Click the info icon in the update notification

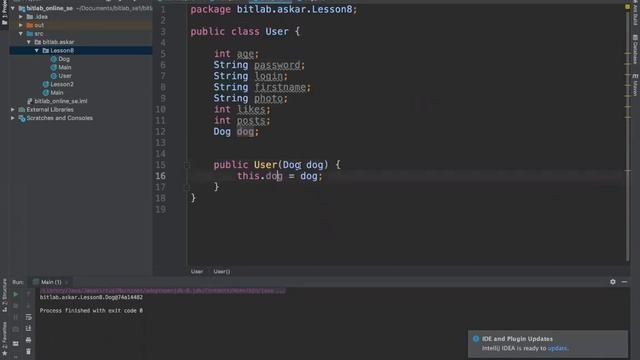tap(476, 339)
